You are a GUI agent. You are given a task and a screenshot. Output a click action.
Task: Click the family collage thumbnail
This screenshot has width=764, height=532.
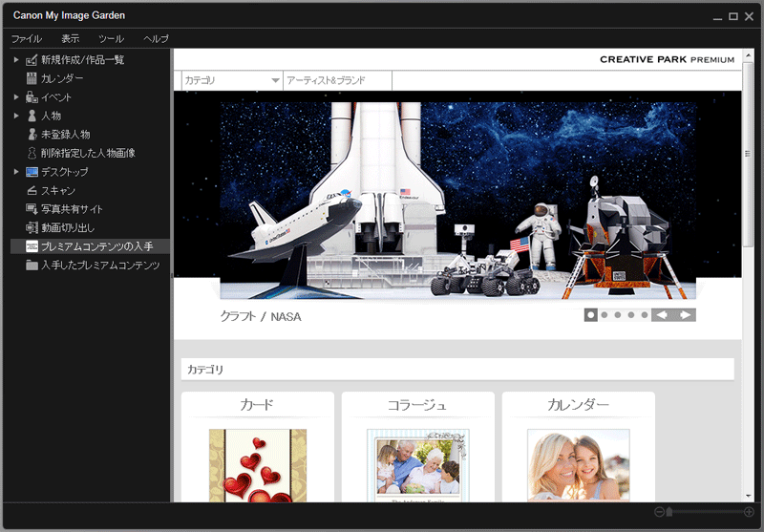click(418, 465)
